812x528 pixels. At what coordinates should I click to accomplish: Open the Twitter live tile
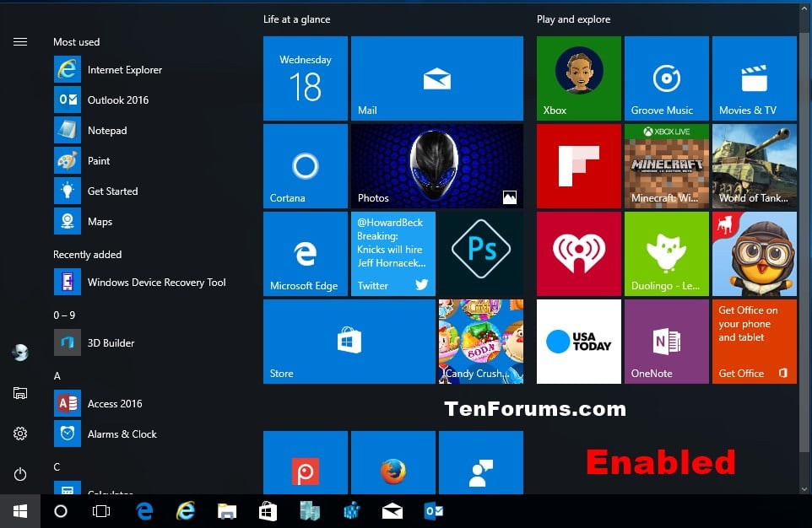pyautogui.click(x=393, y=254)
